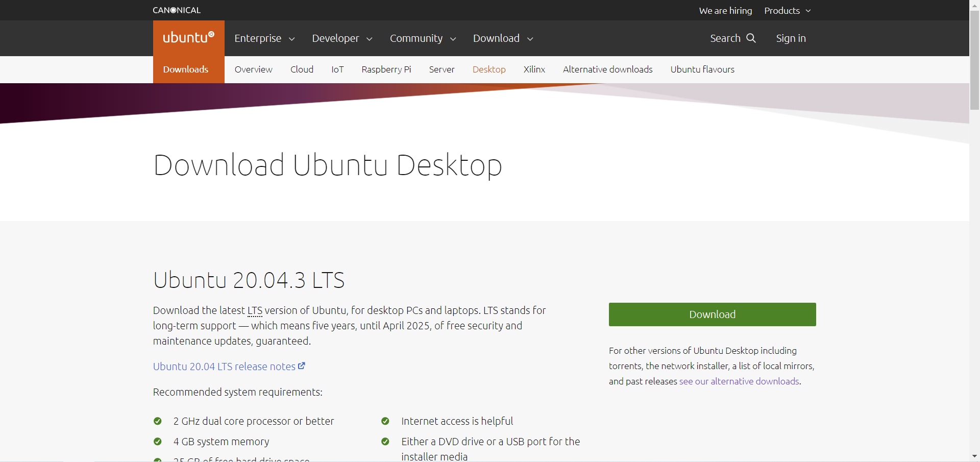Click external link icon after release notes
980x462 pixels.
coord(302,366)
